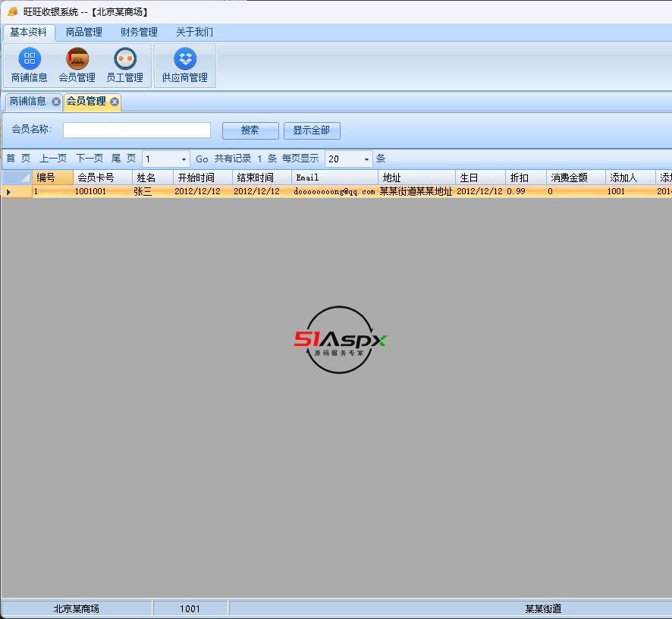Sort by the 编号 column header
This screenshot has height=619, width=672.
pos(53,177)
